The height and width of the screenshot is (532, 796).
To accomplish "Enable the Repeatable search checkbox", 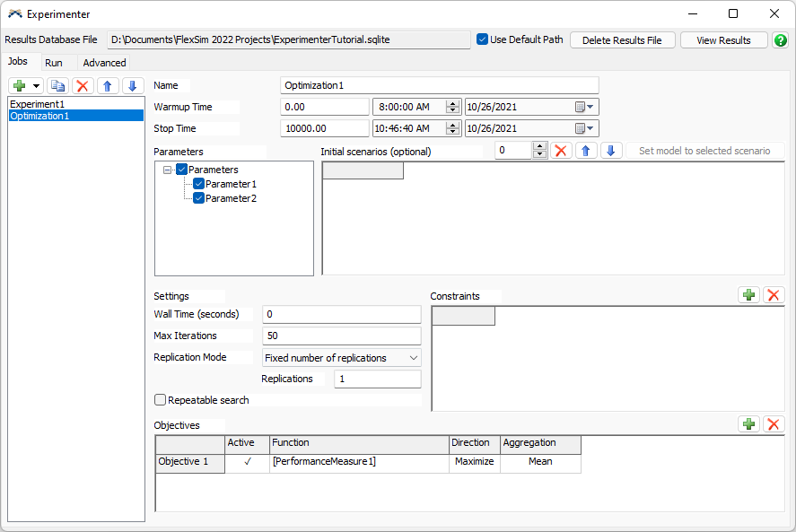I will (x=161, y=400).
